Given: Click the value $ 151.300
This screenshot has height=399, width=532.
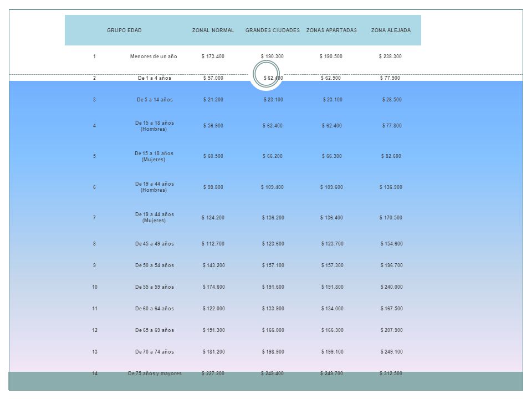Looking at the screenshot, I should point(214,330).
